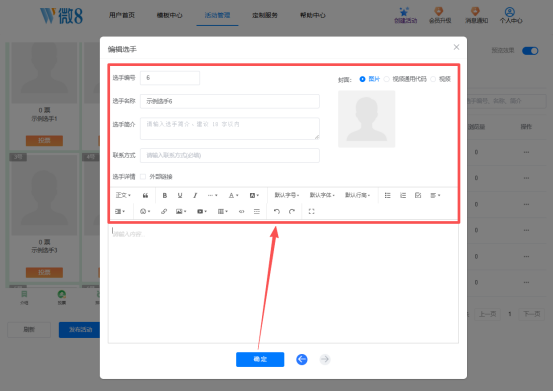
Task: Open the 默认字体 font family dropdown
Action: pyautogui.click(x=322, y=195)
